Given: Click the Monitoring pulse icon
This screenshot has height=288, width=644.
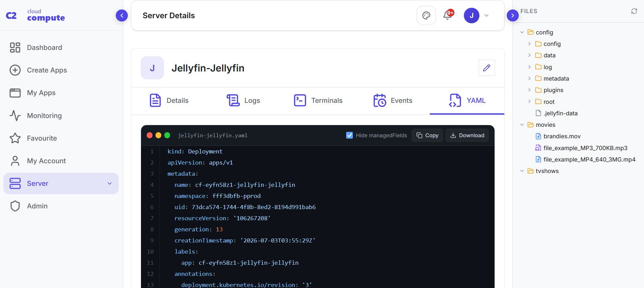Looking at the screenshot, I should tap(15, 116).
